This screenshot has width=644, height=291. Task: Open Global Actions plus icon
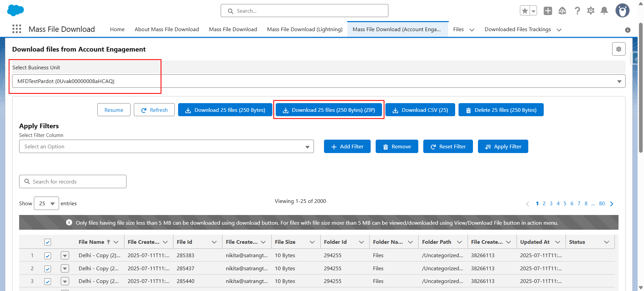tap(548, 11)
